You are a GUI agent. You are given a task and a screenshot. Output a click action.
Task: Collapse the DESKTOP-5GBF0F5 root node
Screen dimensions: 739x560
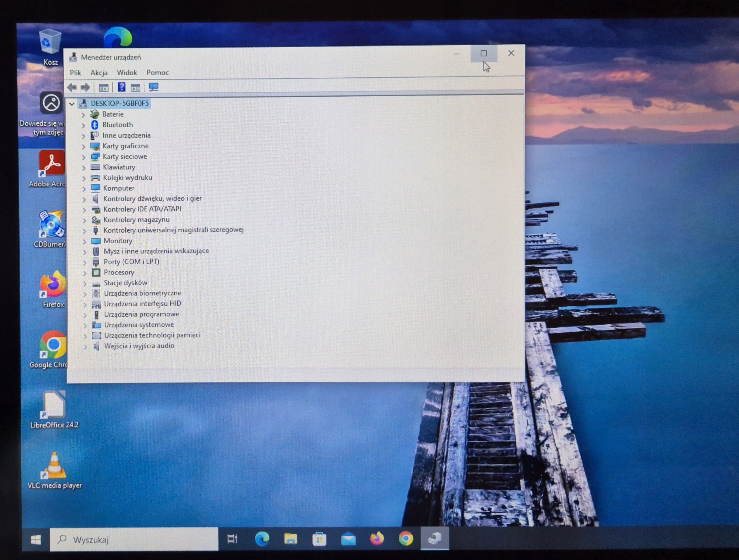point(72,104)
